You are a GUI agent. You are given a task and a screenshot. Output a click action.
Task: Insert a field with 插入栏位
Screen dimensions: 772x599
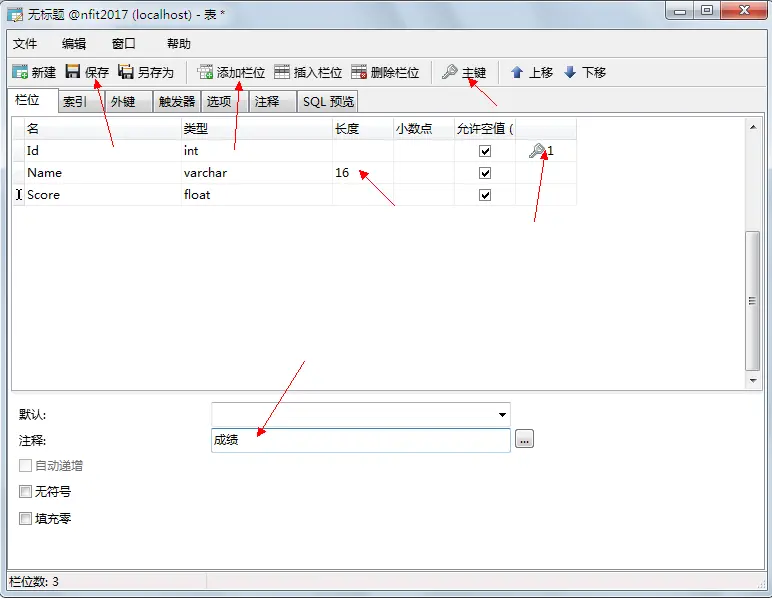pos(308,72)
